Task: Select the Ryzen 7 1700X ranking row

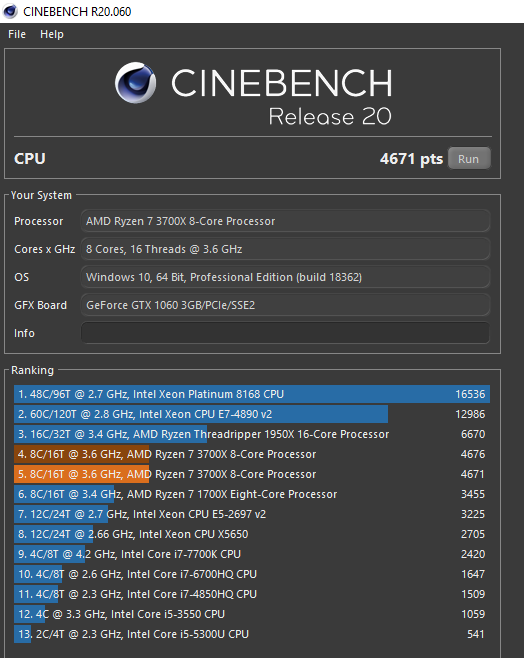Action: (x=252, y=494)
